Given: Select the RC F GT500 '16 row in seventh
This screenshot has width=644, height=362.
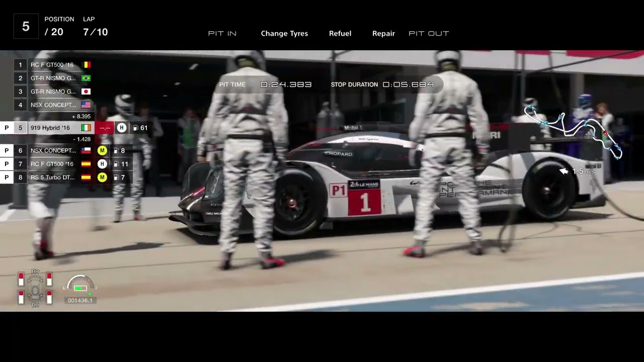Looking at the screenshot, I should click(x=66, y=164).
